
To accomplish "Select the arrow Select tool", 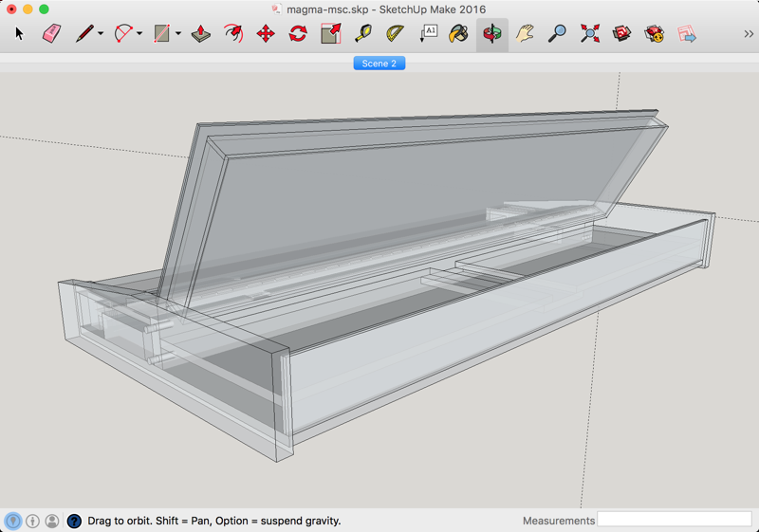I will pyautogui.click(x=19, y=34).
